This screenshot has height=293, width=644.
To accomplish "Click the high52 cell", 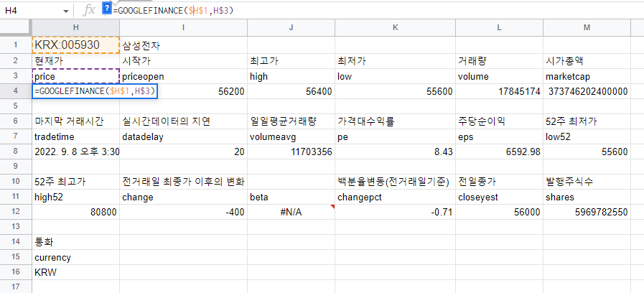I will click(x=76, y=197).
